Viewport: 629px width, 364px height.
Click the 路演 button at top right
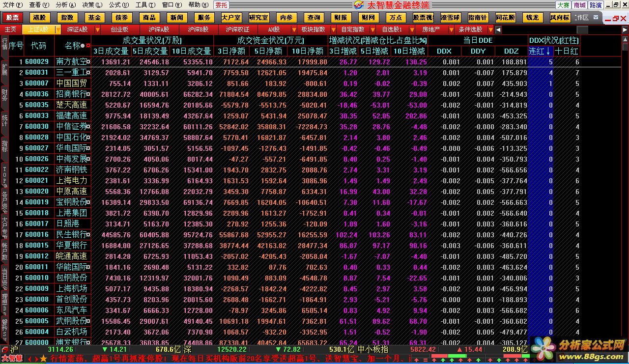click(x=596, y=5)
